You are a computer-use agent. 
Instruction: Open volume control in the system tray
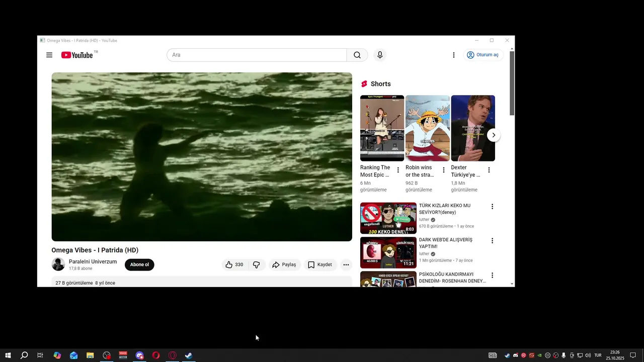pyautogui.click(x=588, y=355)
